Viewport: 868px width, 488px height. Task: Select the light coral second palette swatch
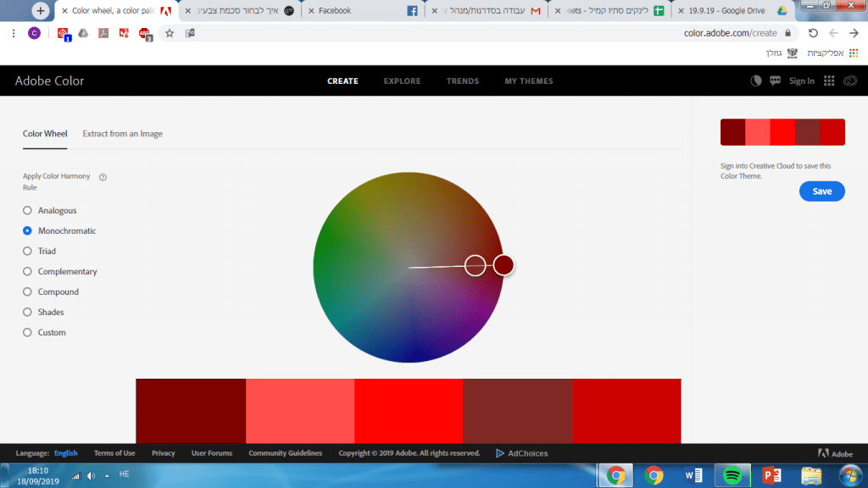coord(300,411)
